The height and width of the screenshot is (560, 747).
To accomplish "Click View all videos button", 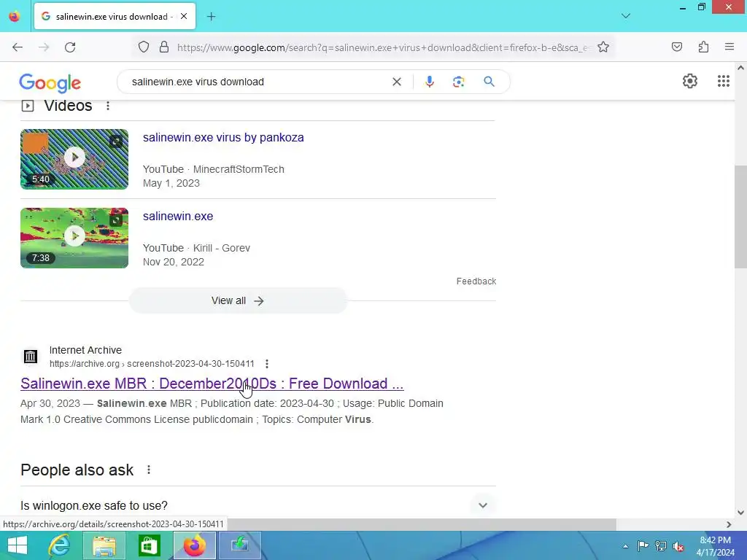I will 238,300.
